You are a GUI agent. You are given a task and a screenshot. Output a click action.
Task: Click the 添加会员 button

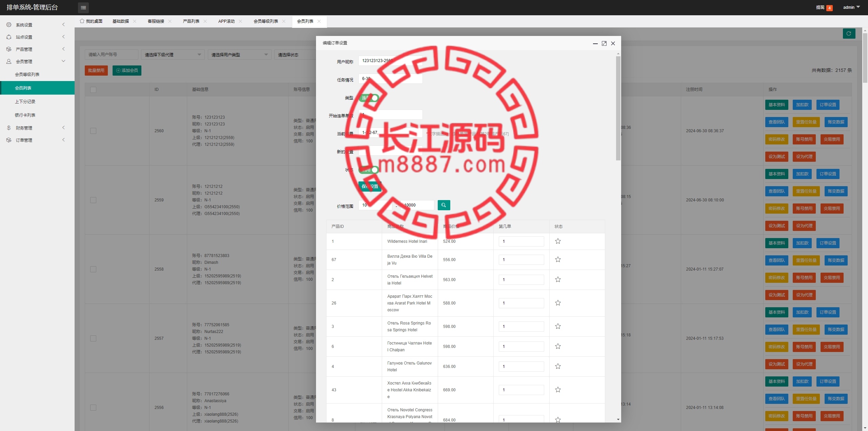pos(127,71)
